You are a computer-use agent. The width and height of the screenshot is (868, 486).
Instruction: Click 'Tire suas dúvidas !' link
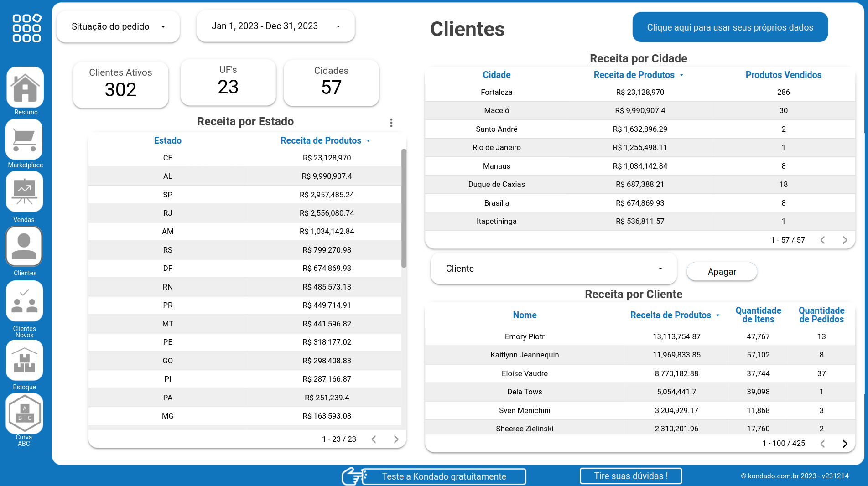point(630,476)
